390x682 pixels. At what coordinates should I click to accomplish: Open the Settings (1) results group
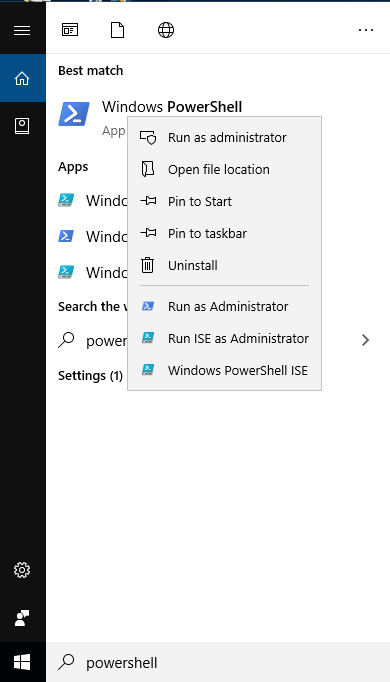pos(90,375)
